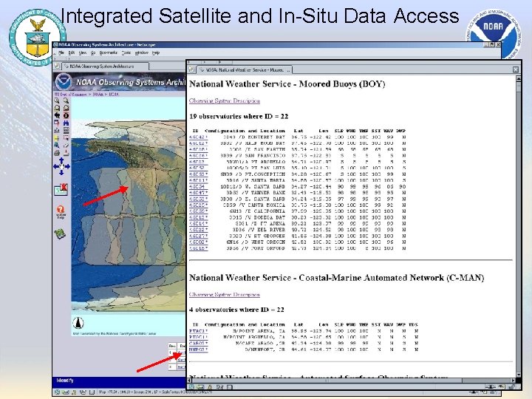Open Observing System Description link under Moored Buoys

coord(225,100)
